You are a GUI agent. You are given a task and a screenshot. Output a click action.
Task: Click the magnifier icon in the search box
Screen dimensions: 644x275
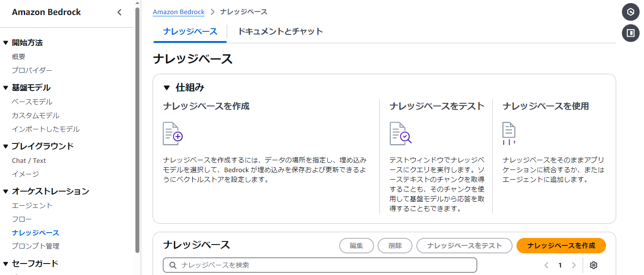coord(173,265)
